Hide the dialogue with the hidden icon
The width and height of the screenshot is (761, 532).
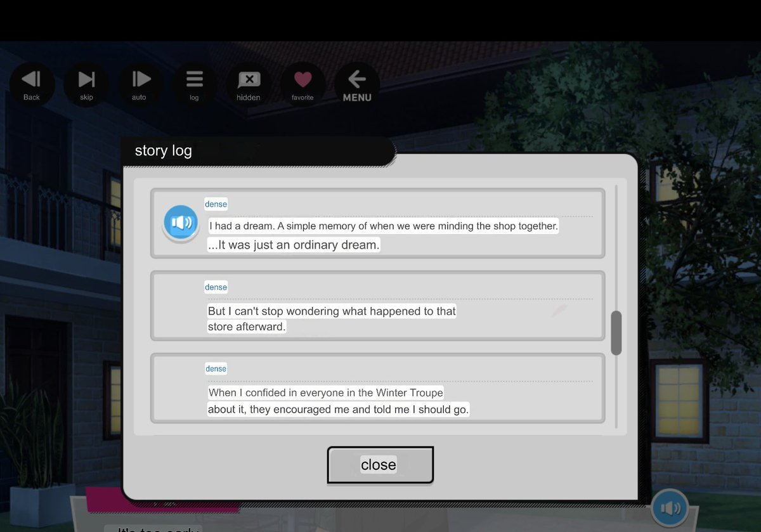tap(249, 84)
